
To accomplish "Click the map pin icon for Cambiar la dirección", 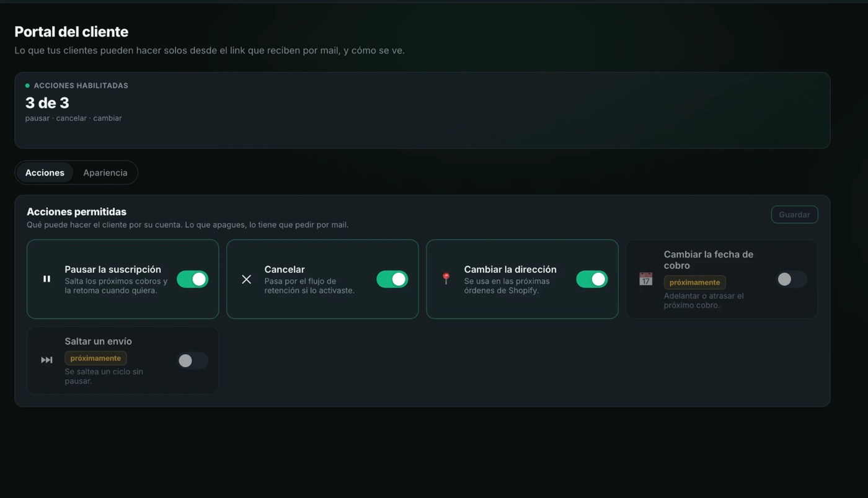I will pyautogui.click(x=446, y=279).
